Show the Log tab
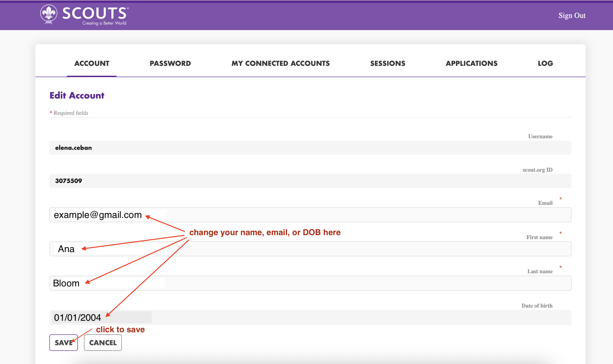 [x=545, y=63]
